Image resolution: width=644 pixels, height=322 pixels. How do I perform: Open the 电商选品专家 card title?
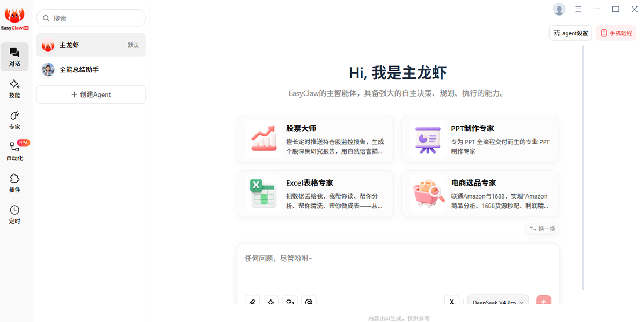474,183
